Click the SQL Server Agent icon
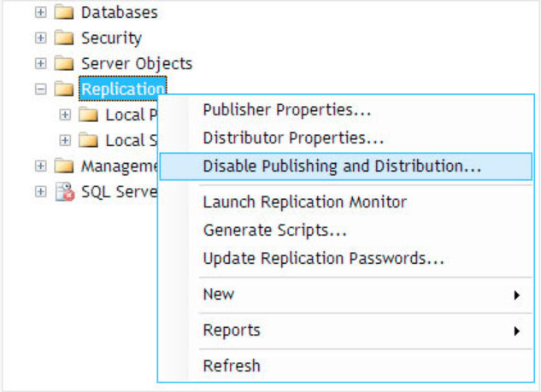The height and width of the screenshot is (392, 541). [x=64, y=191]
